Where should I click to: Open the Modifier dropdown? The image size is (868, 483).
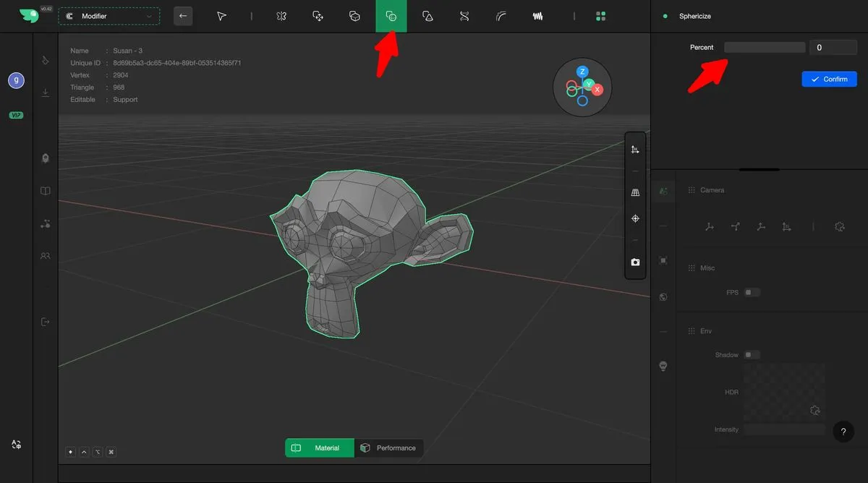pos(109,16)
